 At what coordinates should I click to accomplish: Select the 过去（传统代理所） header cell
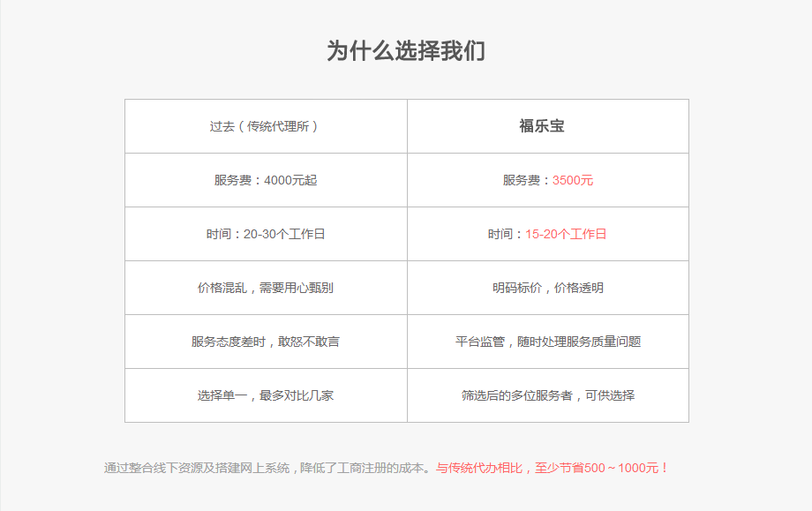[267, 126]
